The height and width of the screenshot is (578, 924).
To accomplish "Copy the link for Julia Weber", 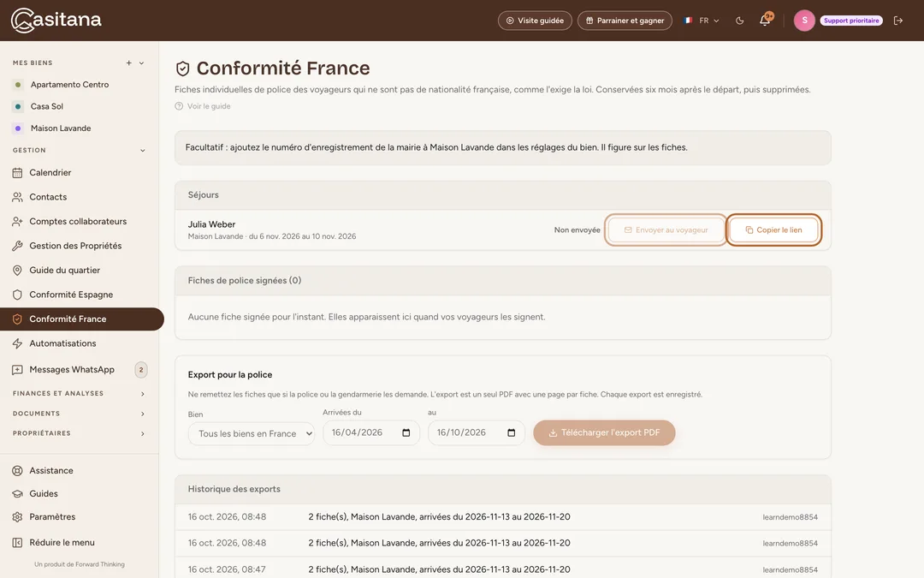I will tap(773, 230).
